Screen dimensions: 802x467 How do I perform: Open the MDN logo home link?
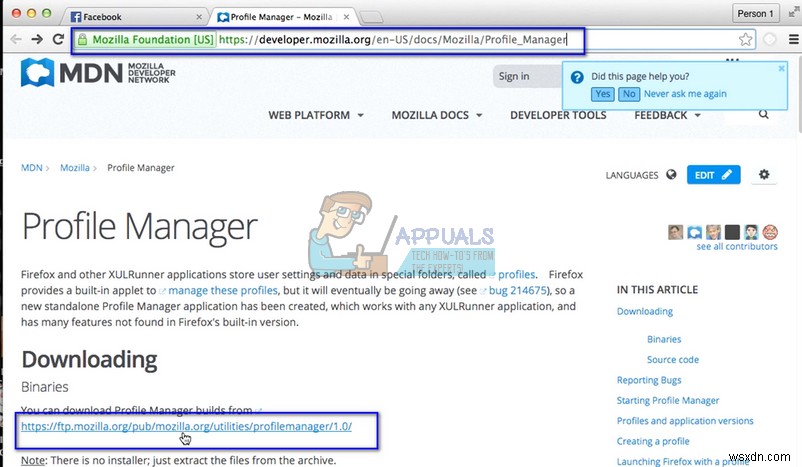coord(98,73)
